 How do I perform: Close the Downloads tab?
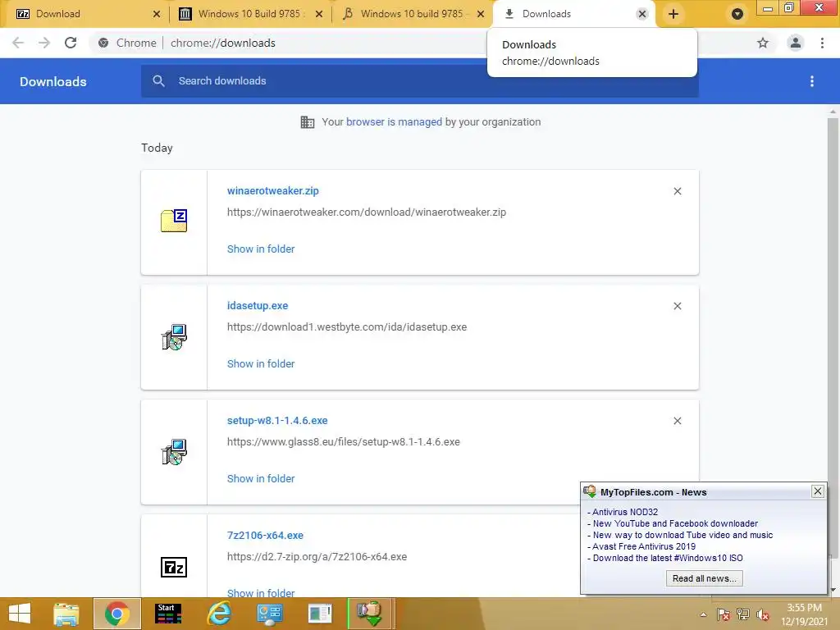click(x=641, y=14)
